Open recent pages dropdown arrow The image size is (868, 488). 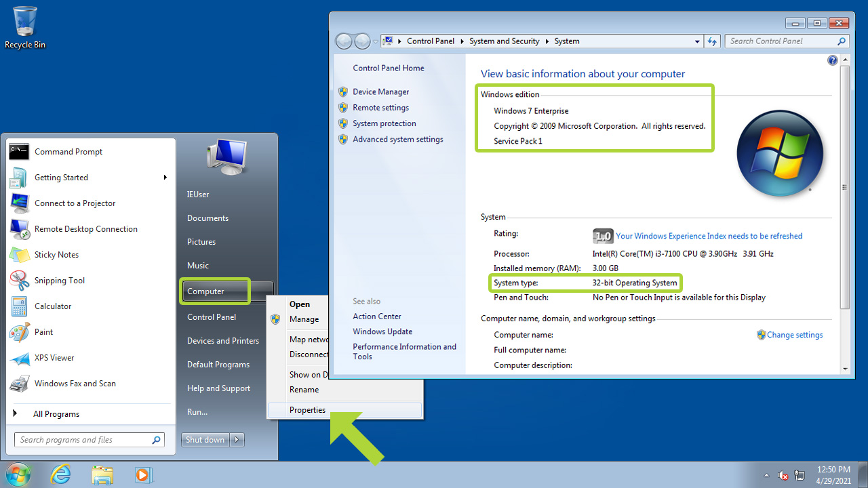pyautogui.click(x=376, y=41)
